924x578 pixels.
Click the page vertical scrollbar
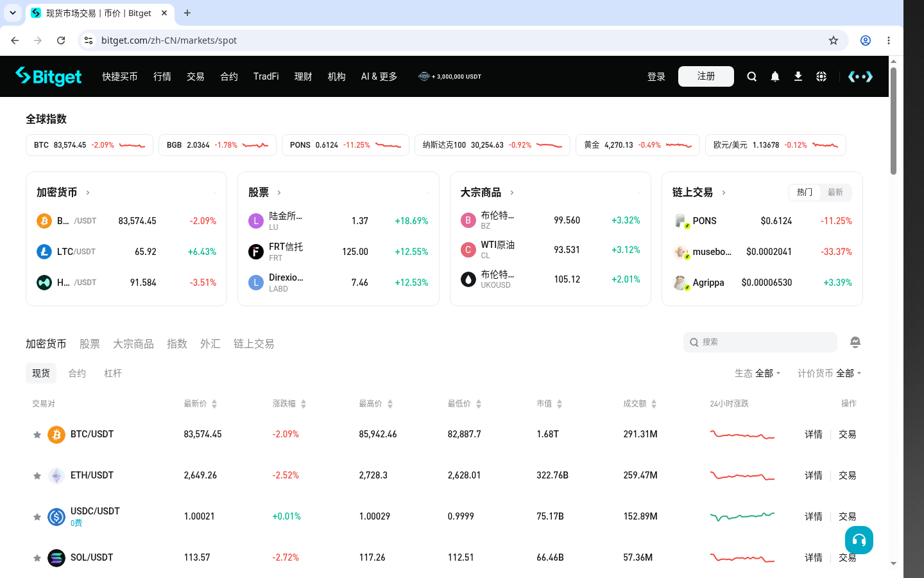893,121
